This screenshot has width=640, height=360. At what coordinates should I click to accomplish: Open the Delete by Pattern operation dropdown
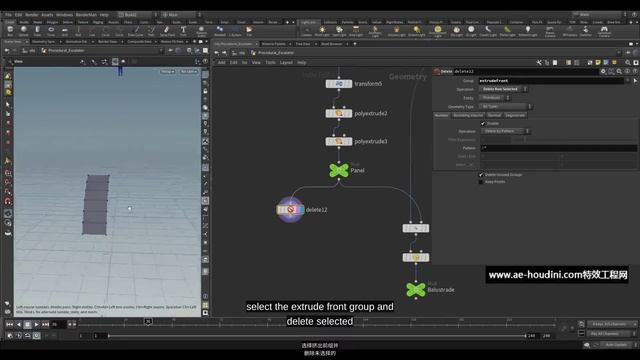[x=505, y=131]
